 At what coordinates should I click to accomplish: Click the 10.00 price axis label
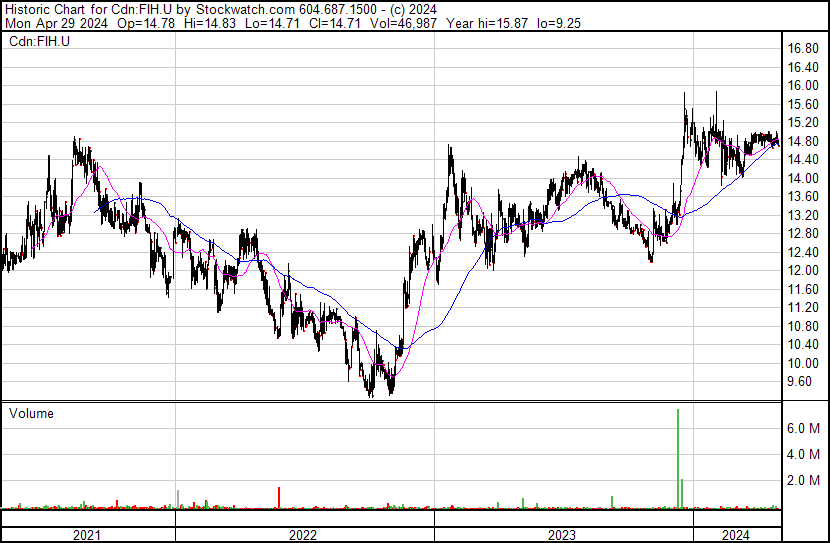pyautogui.click(x=802, y=364)
